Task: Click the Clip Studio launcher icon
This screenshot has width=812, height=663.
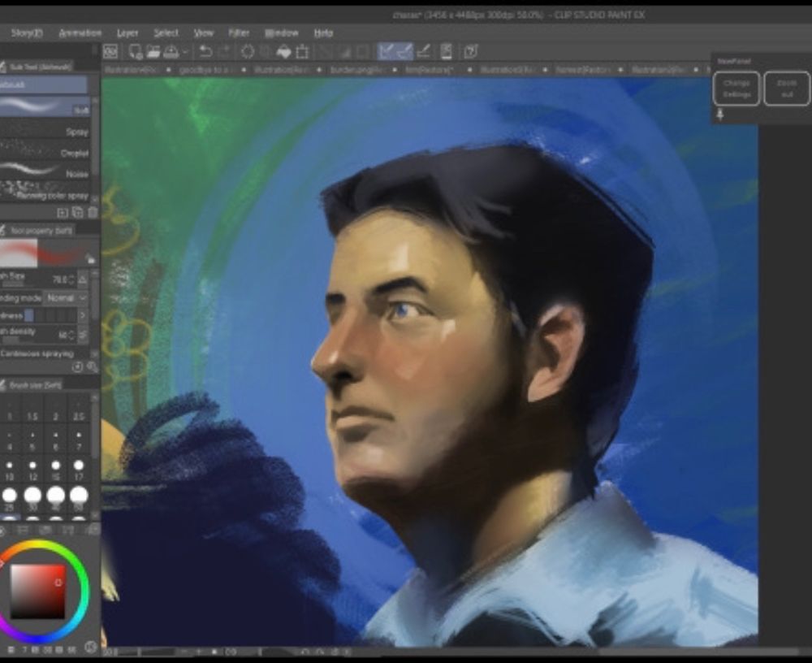Action: coord(110,52)
